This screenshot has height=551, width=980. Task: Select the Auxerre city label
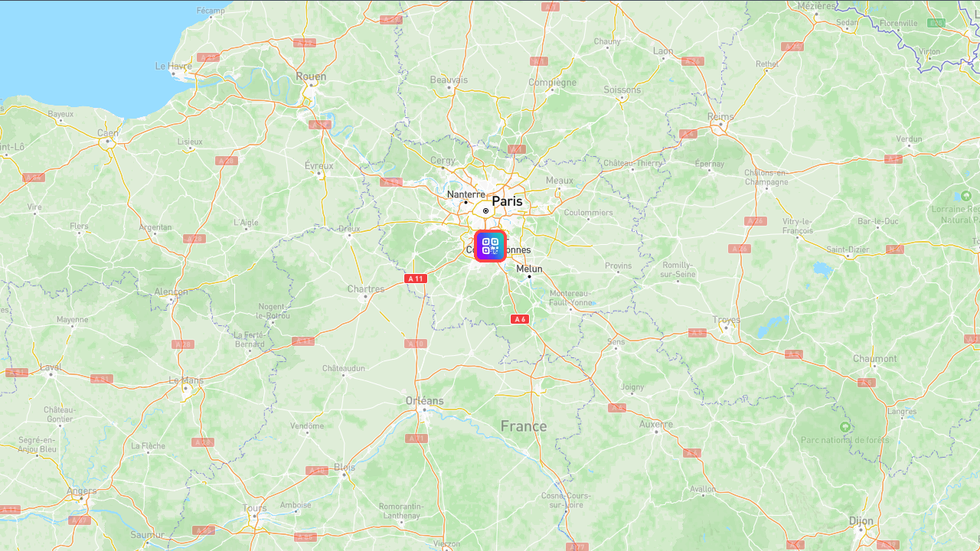(x=656, y=424)
